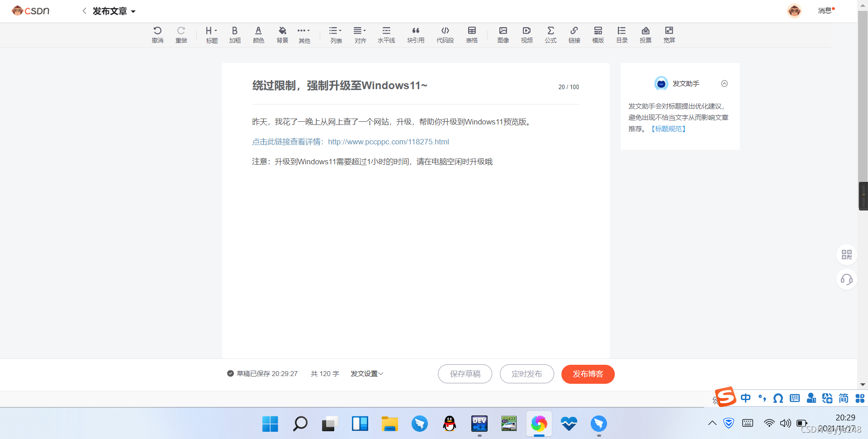
Task: Collapse the 发文助手 panel
Action: (x=724, y=84)
